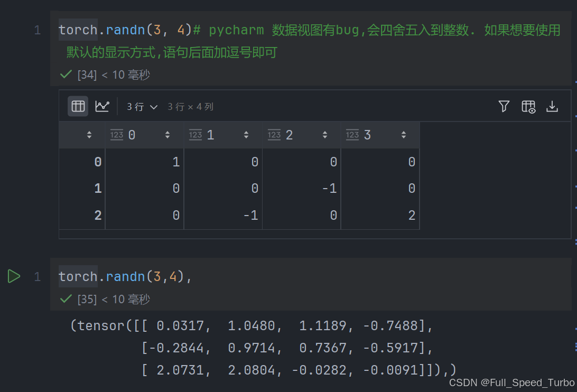The height and width of the screenshot is (392, 577).
Task: Click the 123 numeric type icon on column 0
Action: [117, 135]
